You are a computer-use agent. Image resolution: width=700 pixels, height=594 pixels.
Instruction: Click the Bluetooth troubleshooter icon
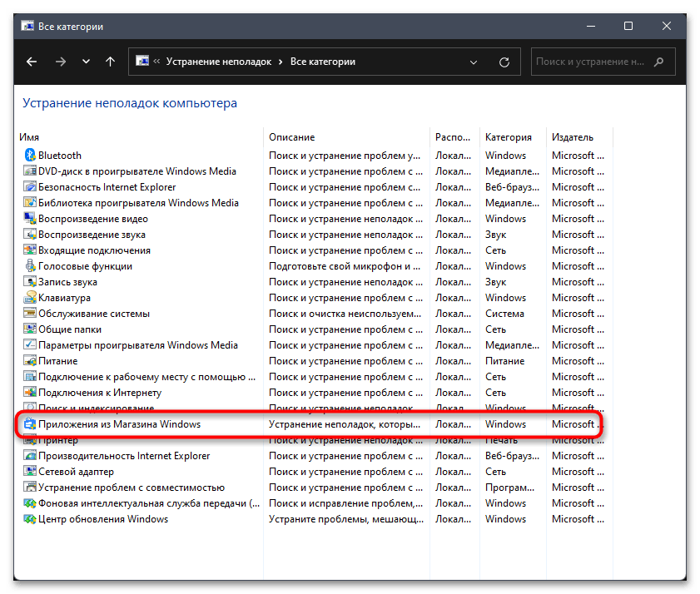[x=30, y=156]
